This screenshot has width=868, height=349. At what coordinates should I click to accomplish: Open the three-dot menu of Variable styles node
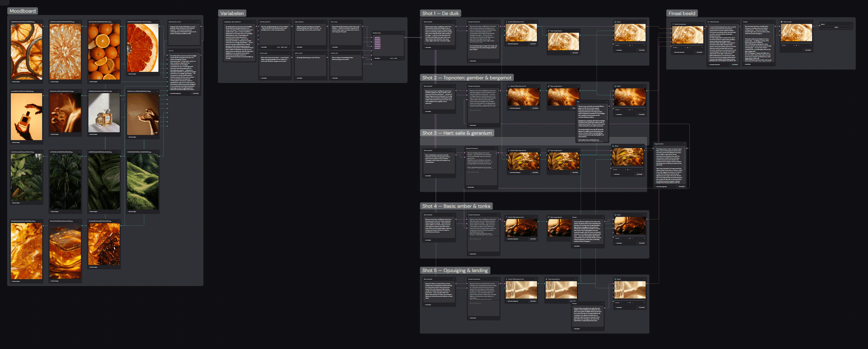(x=402, y=33)
